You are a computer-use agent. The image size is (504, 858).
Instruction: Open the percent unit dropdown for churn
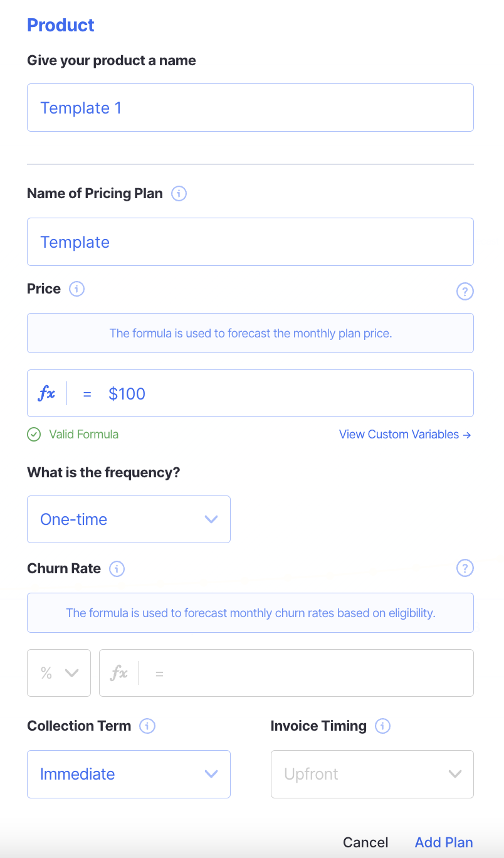(x=59, y=673)
